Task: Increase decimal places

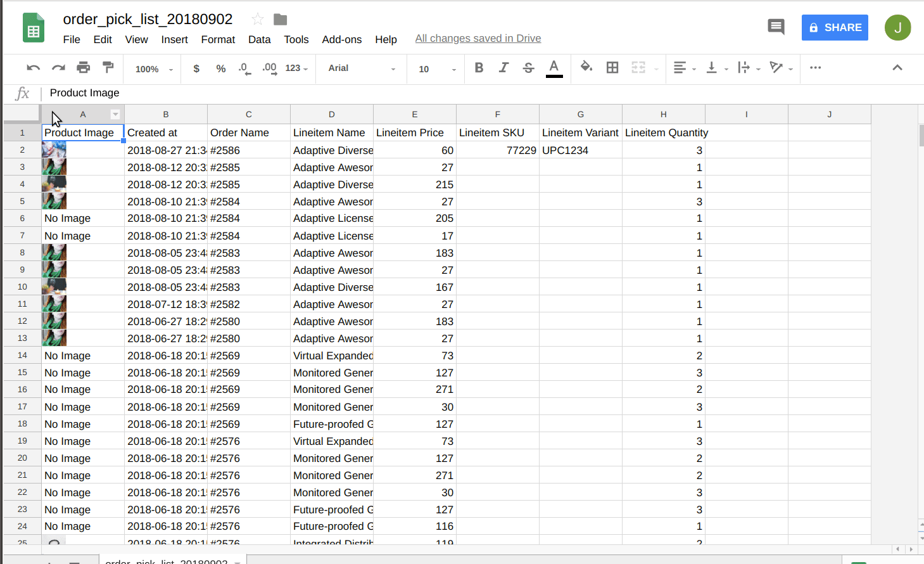Action: [x=269, y=68]
